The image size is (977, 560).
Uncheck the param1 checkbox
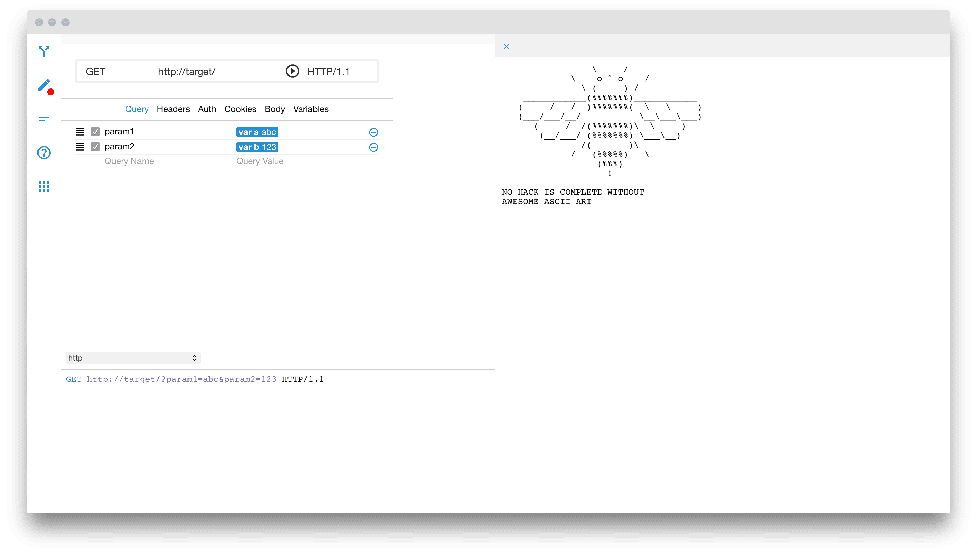[x=95, y=132]
